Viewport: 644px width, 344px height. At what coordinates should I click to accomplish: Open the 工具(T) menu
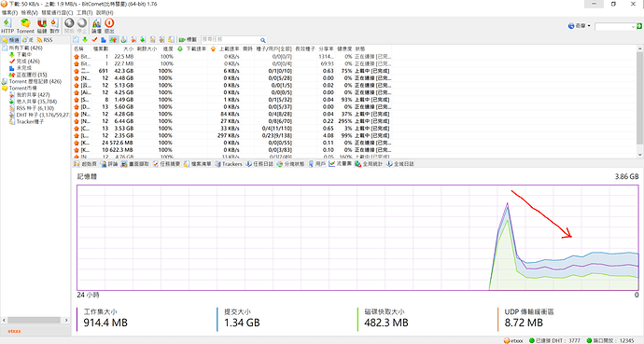pyautogui.click(x=85, y=13)
